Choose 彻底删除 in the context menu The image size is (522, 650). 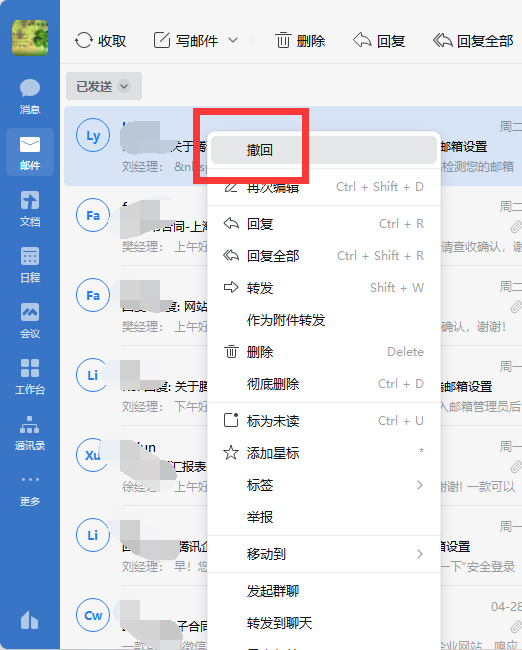click(x=324, y=384)
